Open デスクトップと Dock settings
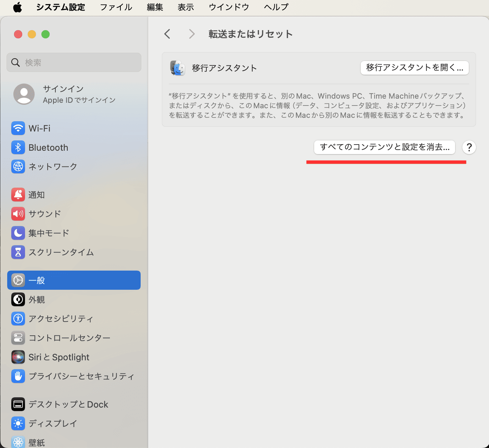The width and height of the screenshot is (489, 448). (18, 404)
